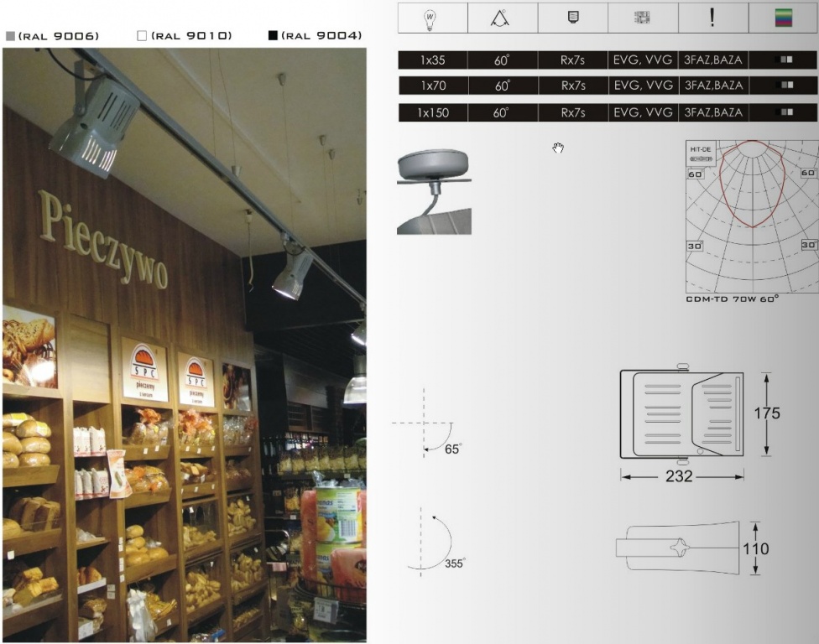Open the luminaire front view drawing
Image resolution: width=819 pixels, height=644 pixels.
point(681,414)
